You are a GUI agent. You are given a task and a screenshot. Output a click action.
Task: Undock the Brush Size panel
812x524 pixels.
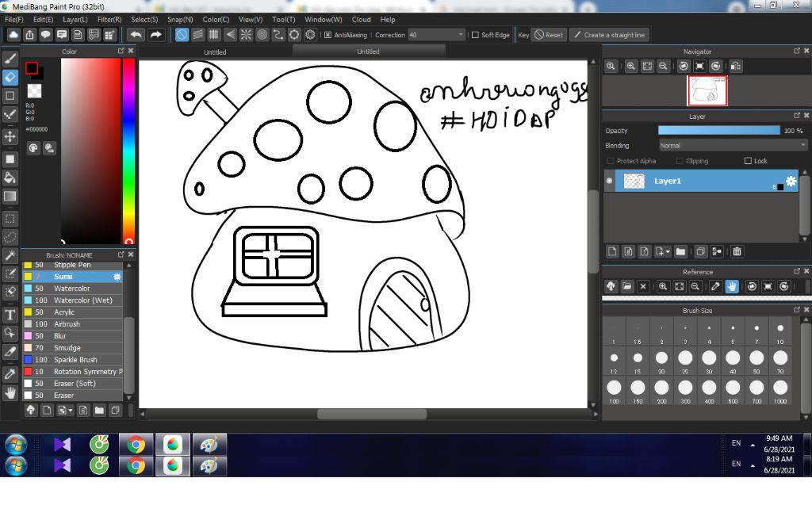797,310
